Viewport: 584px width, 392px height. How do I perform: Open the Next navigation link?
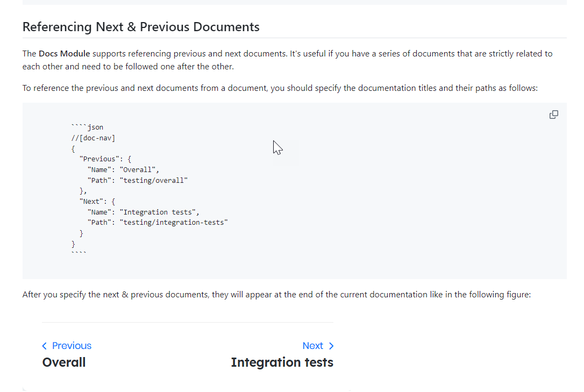(x=312, y=346)
